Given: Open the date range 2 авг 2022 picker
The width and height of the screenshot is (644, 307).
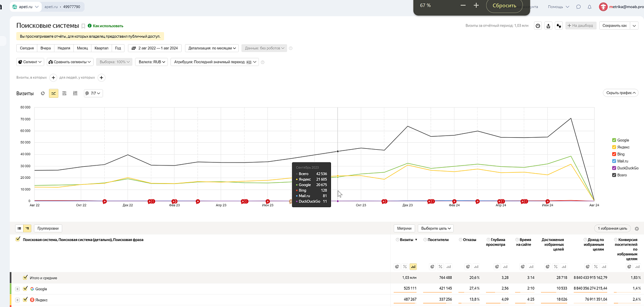Looking at the screenshot, I should (155, 48).
